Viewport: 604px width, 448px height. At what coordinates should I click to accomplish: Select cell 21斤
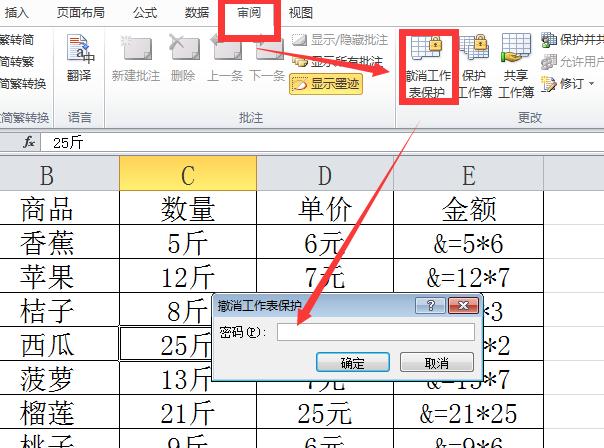(188, 412)
